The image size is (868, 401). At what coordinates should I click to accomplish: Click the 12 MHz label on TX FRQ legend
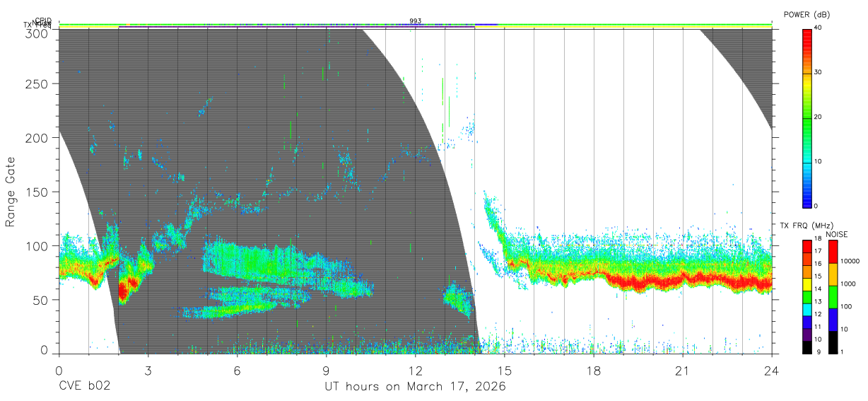(x=818, y=314)
